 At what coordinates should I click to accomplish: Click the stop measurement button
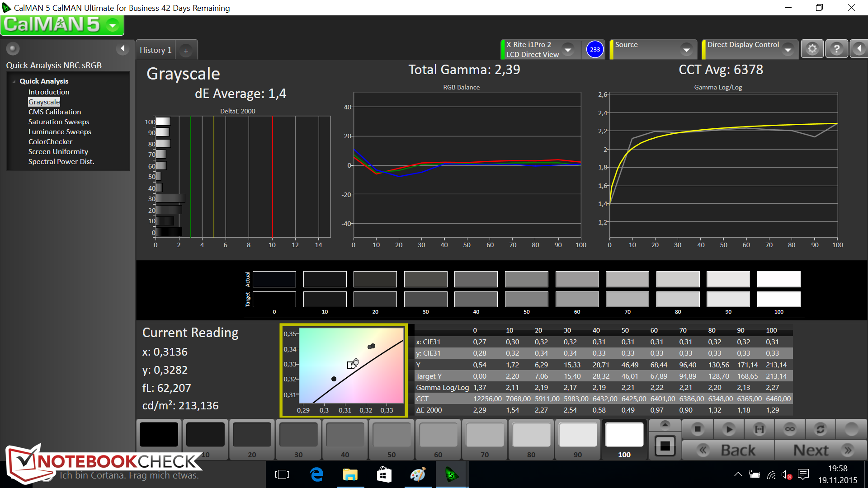click(x=698, y=429)
